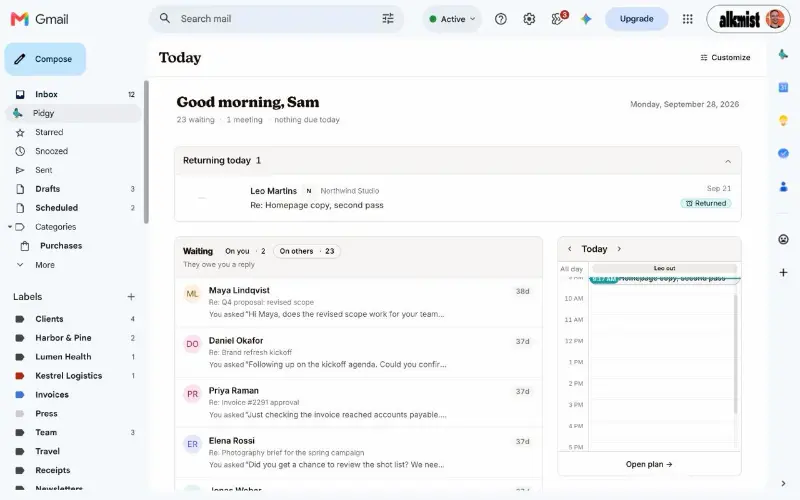Open Contacts in the side panel
The height and width of the screenshot is (500, 800).
tap(783, 186)
